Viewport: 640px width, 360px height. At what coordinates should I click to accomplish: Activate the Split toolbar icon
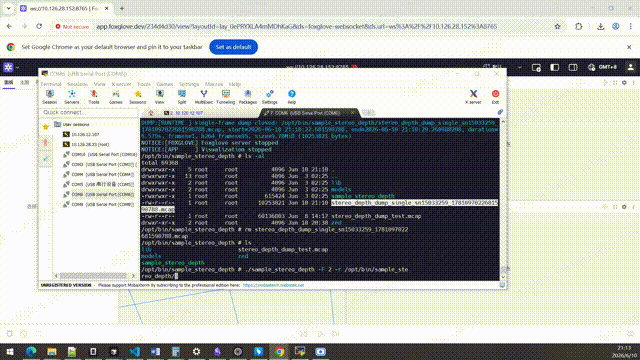tap(182, 97)
